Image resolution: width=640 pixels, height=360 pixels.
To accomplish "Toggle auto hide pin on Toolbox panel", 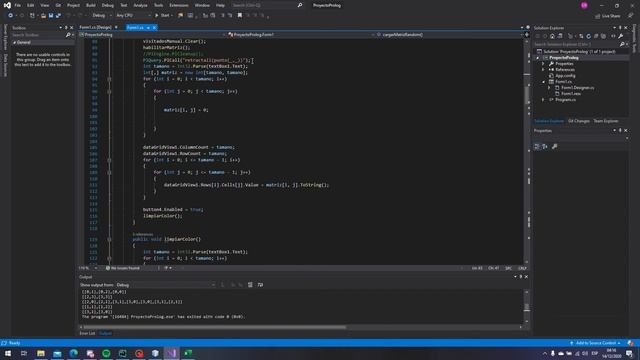I will point(66,28).
